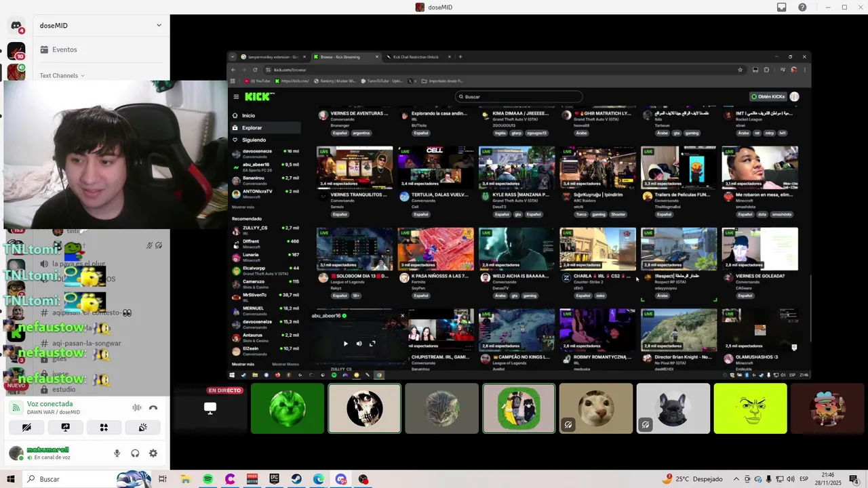The width and height of the screenshot is (868, 488).
Task: Click Mostrar más under followed channels
Action: (x=243, y=207)
